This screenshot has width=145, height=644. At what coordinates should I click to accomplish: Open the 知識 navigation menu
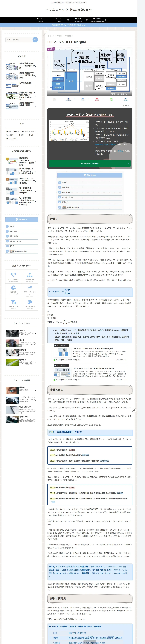(x=78, y=20)
